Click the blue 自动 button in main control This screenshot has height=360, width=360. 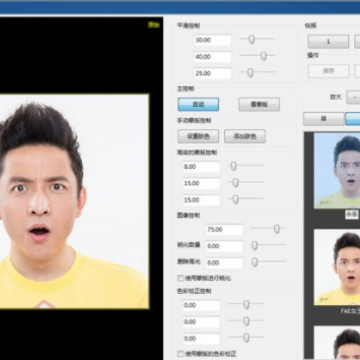198,104
